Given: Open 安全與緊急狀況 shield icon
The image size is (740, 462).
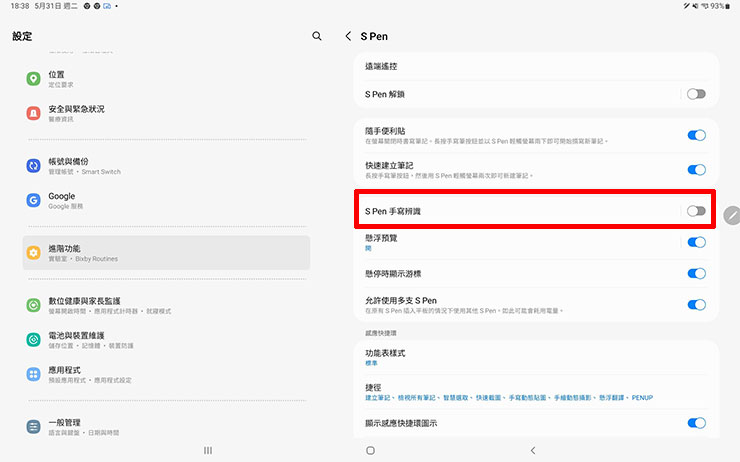Looking at the screenshot, I should (x=33, y=113).
